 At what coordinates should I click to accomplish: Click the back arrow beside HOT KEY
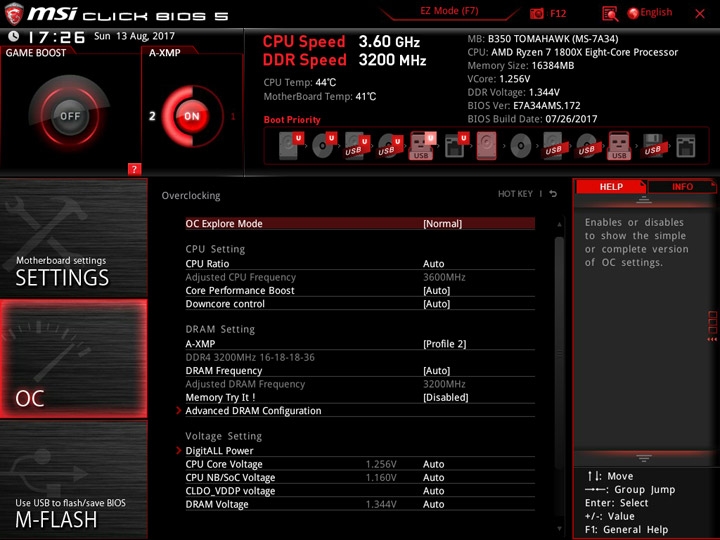(553, 194)
